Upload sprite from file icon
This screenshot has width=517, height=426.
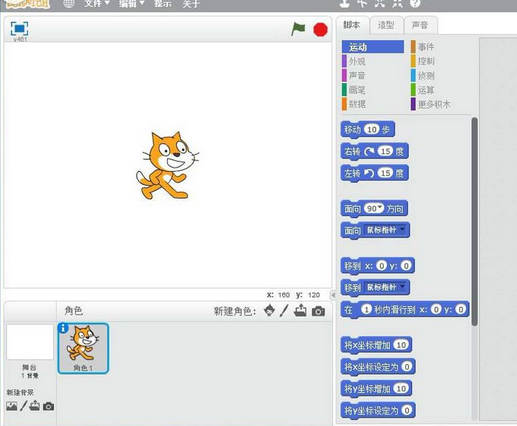300,311
